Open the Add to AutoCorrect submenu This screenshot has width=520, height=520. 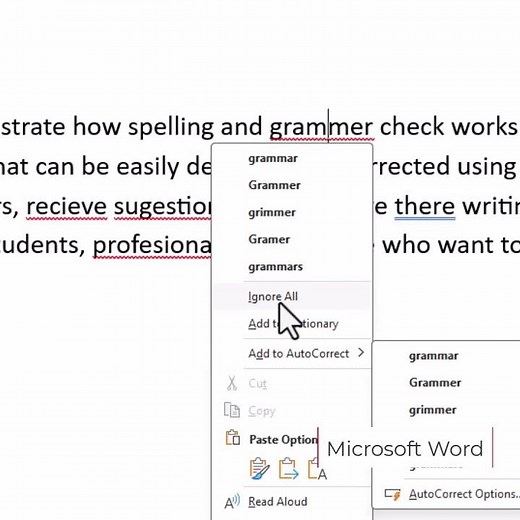298,353
